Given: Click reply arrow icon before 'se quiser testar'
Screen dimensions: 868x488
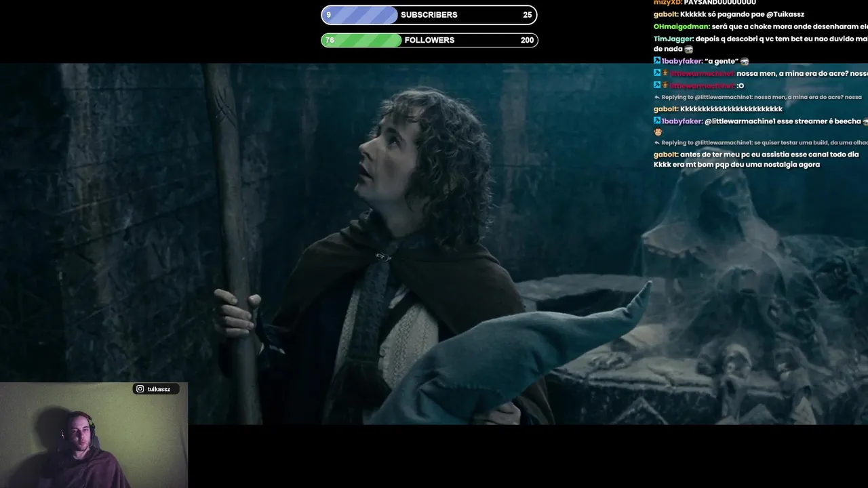Looking at the screenshot, I should click(x=657, y=143).
